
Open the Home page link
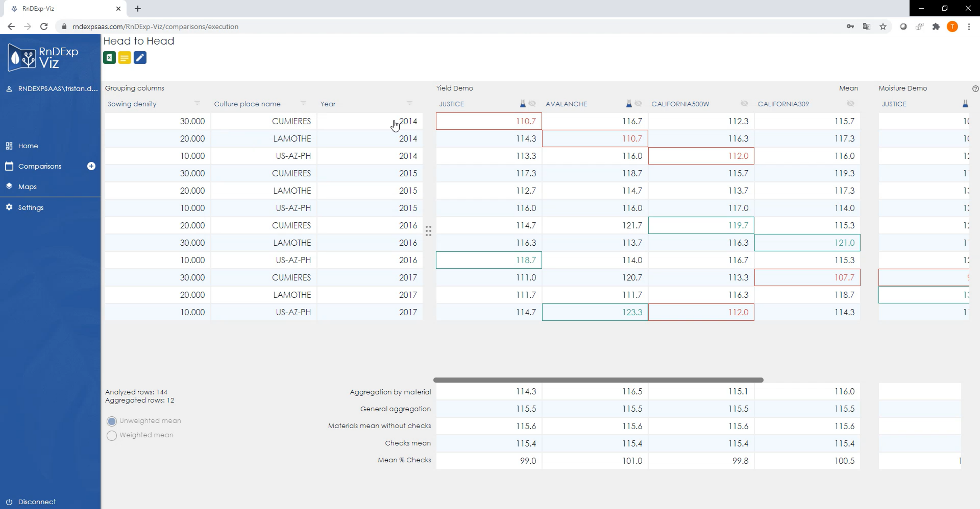tap(28, 146)
